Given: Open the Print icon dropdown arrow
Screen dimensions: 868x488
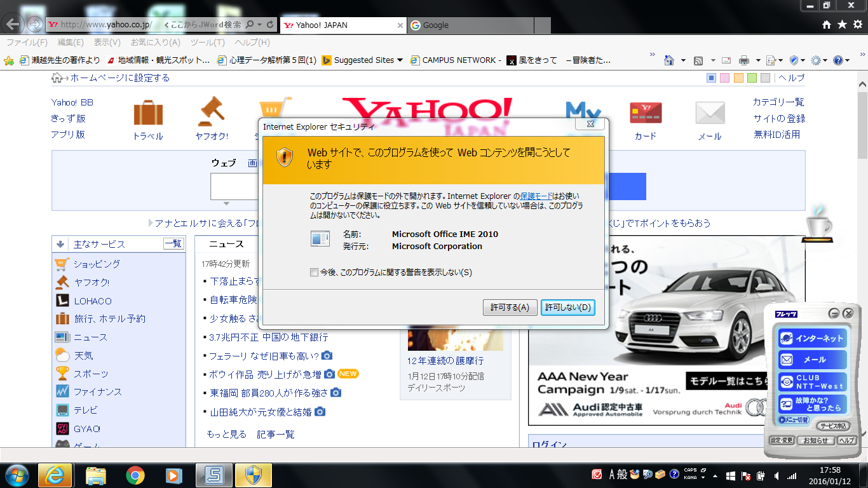Looking at the screenshot, I should pyautogui.click(x=758, y=60).
